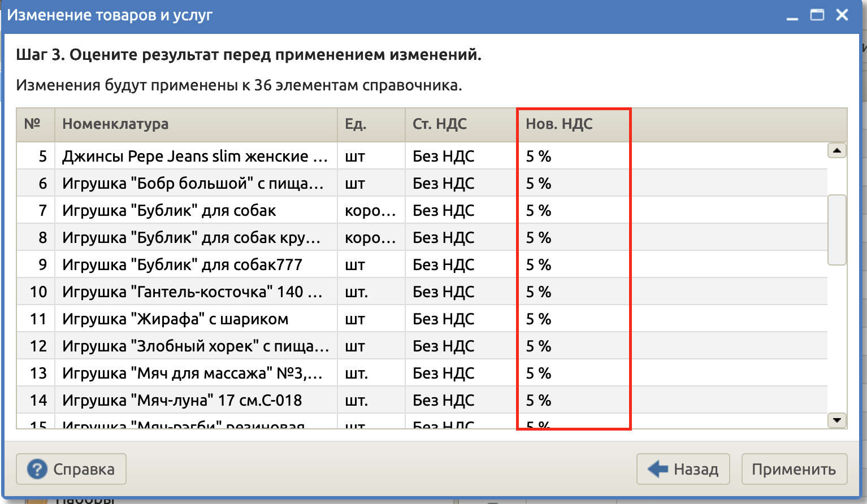Click the № column header

pyautogui.click(x=35, y=124)
